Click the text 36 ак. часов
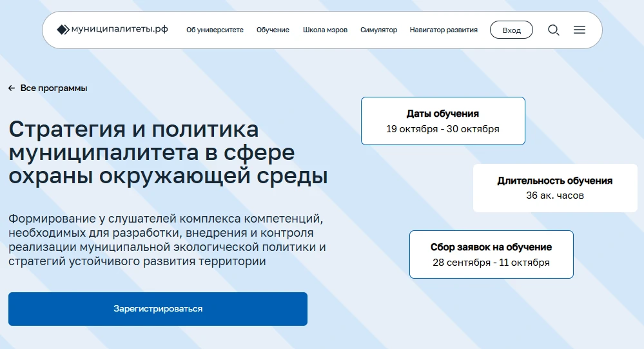The height and width of the screenshot is (349, 644). tap(555, 195)
